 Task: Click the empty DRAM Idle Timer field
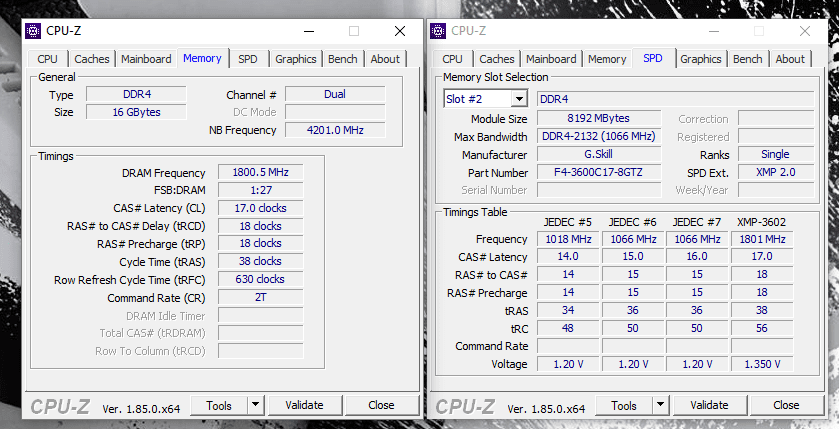[261, 315]
